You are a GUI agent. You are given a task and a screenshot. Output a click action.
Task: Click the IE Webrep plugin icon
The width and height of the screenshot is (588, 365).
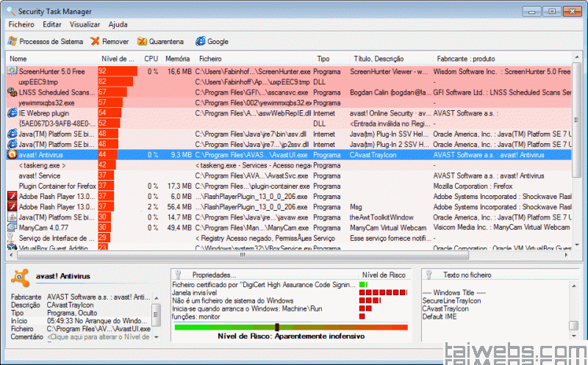12,113
